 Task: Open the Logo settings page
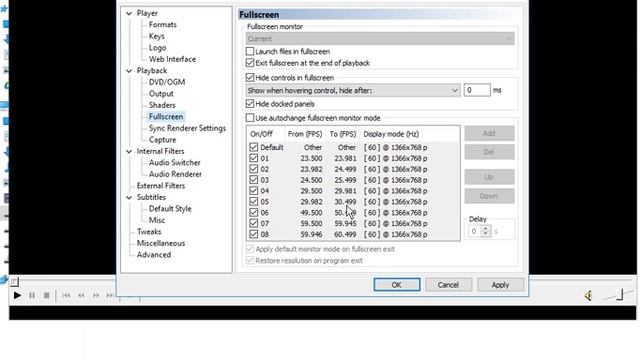click(157, 47)
